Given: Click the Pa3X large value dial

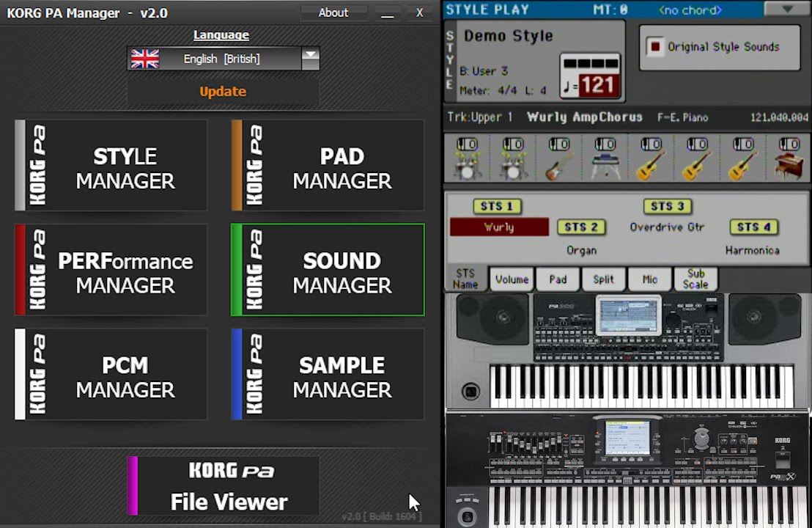Looking at the screenshot, I should [x=701, y=439].
